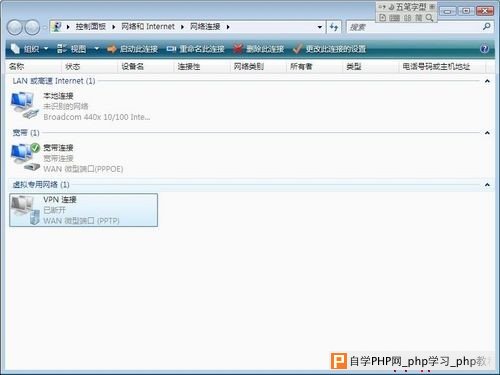Click the search magnifier icon in search box

click(x=486, y=27)
